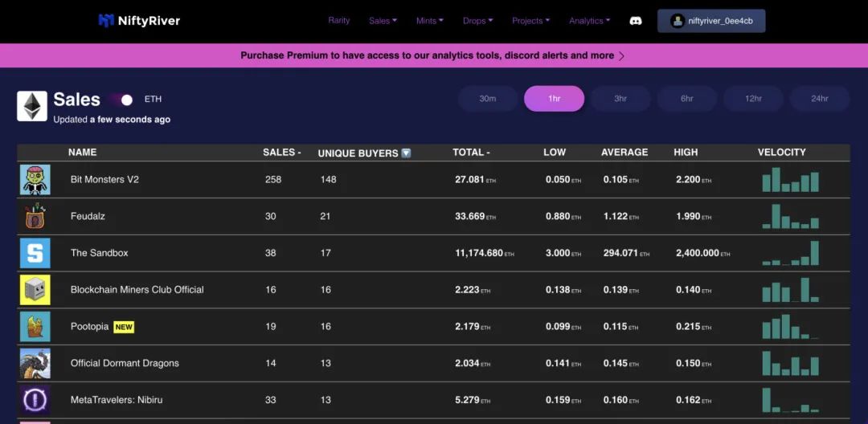Image resolution: width=868 pixels, height=424 pixels.
Task: Expand the Mints menu dropdown
Action: (x=429, y=21)
